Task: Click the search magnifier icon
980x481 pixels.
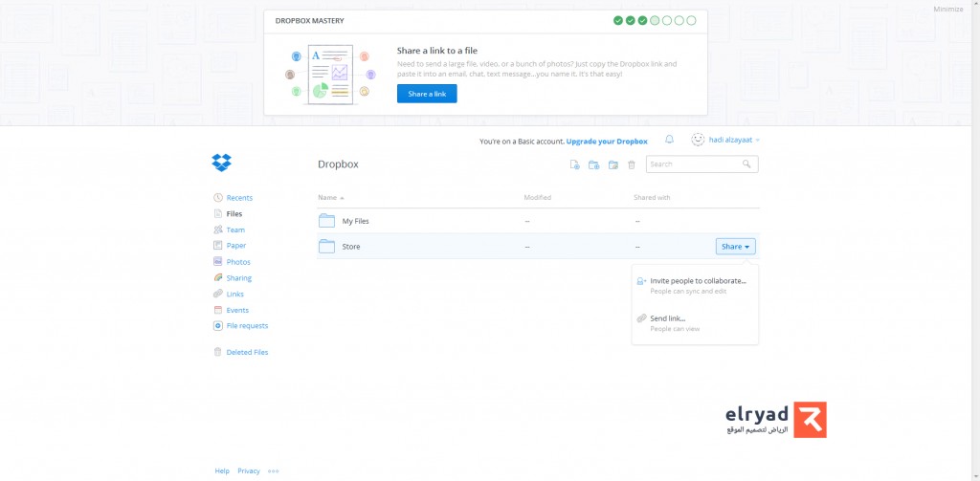Action: 746,164
